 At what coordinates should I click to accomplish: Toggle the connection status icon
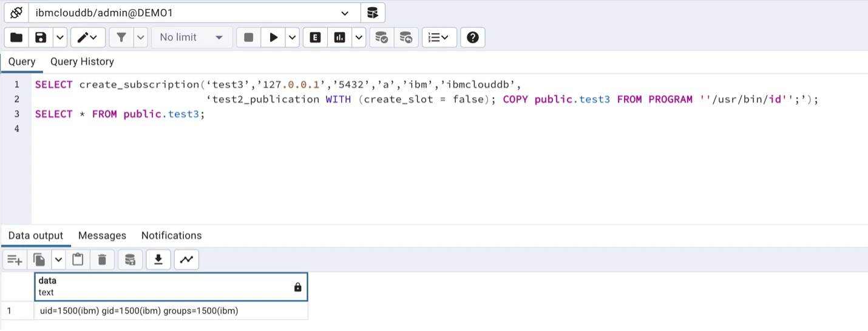[x=16, y=13]
